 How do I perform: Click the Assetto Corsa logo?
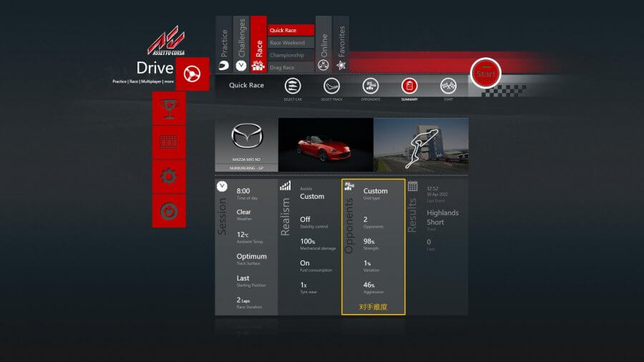[166, 41]
